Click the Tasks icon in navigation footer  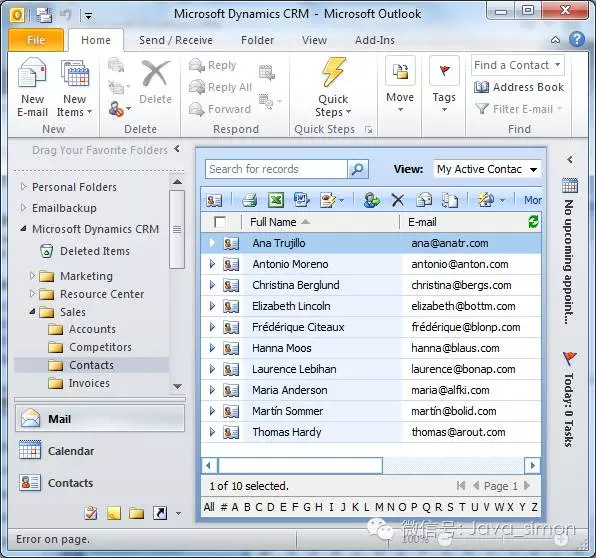point(90,514)
